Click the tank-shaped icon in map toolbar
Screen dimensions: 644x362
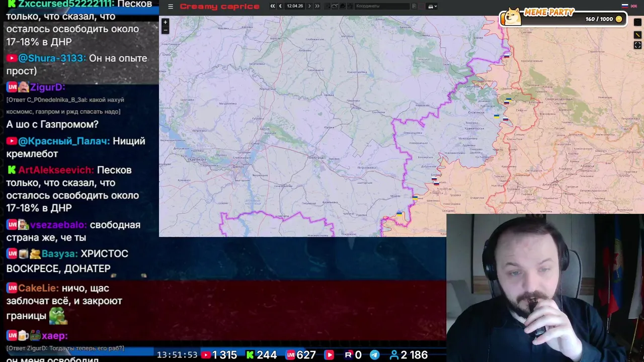pyautogui.click(x=335, y=6)
